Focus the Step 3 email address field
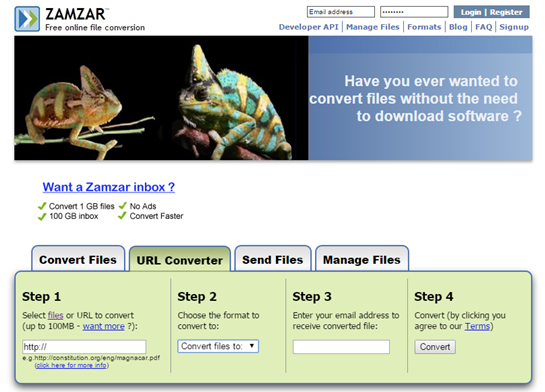The image size is (545, 392). pos(341,347)
